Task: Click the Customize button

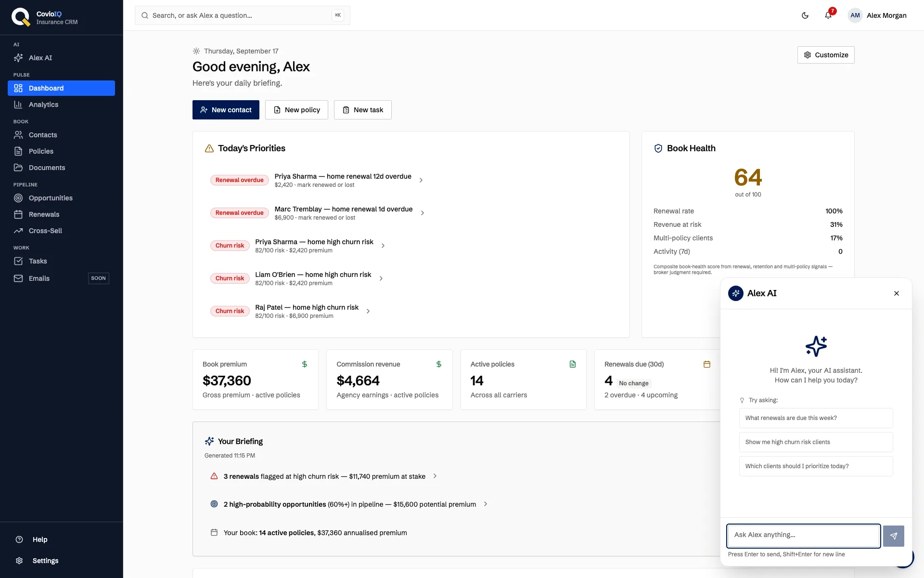Action: (826, 55)
